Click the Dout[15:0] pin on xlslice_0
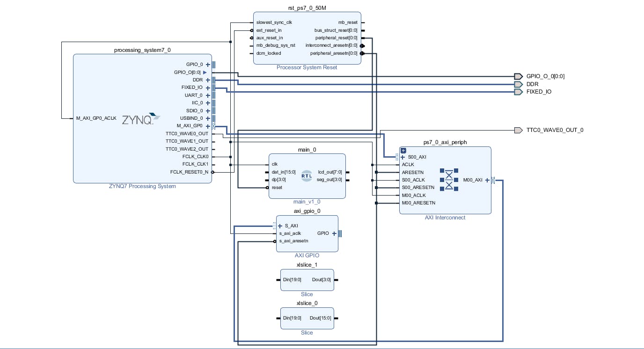The width and height of the screenshot is (644, 349). coord(320,318)
